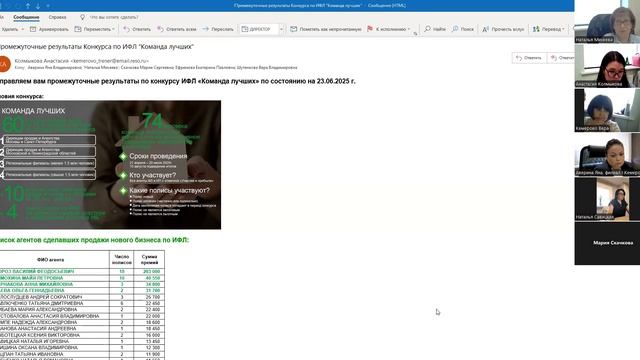Click the row ending Андрей Сократович

coord(82,297)
